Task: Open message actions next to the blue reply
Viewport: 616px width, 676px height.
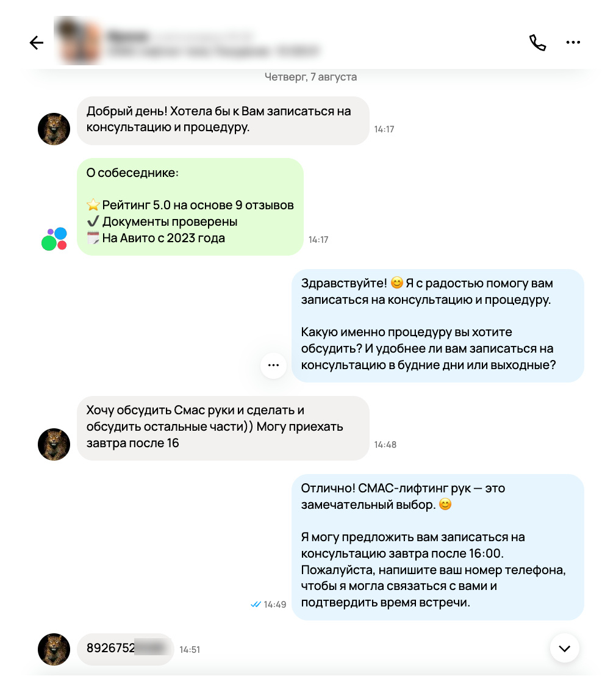Action: click(x=273, y=365)
